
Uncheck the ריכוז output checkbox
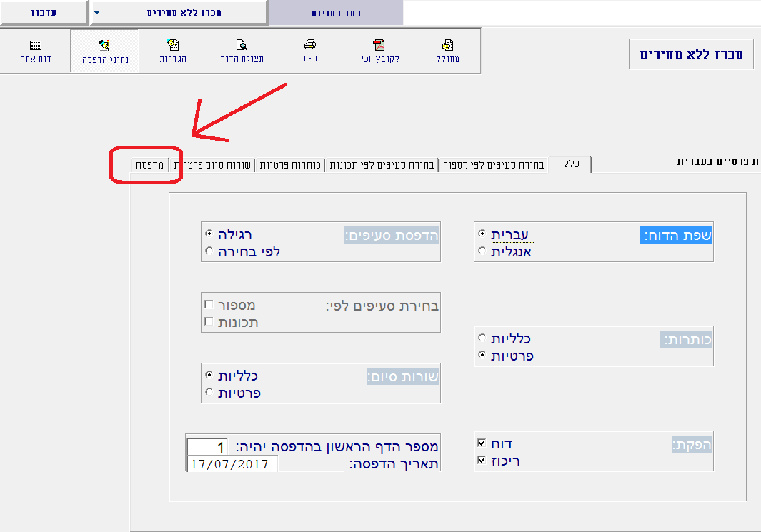[482, 461]
